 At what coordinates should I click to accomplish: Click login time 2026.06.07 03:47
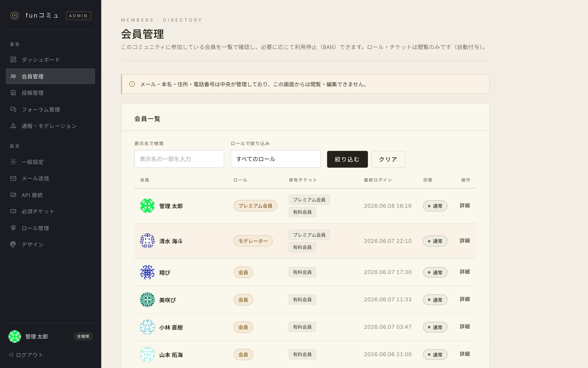(388, 327)
